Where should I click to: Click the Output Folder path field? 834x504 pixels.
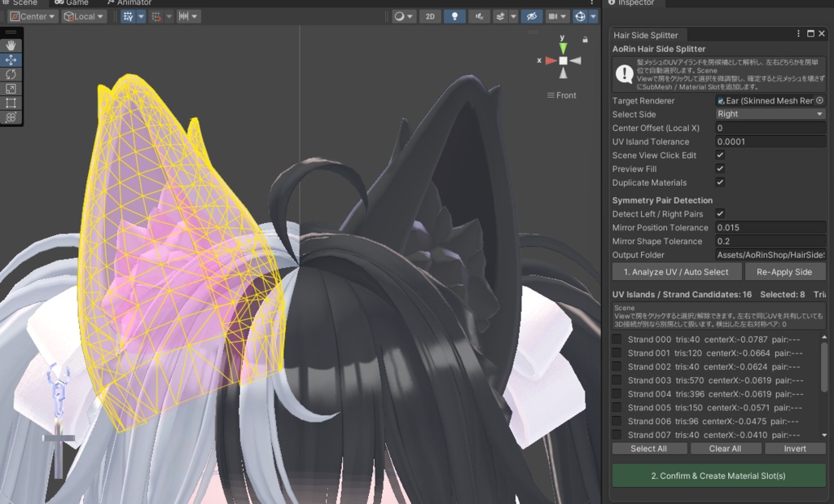point(770,255)
